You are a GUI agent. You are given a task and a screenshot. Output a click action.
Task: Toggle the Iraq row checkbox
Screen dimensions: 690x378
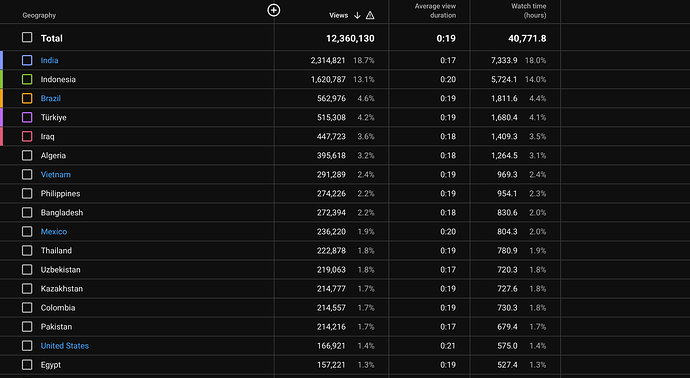27,136
